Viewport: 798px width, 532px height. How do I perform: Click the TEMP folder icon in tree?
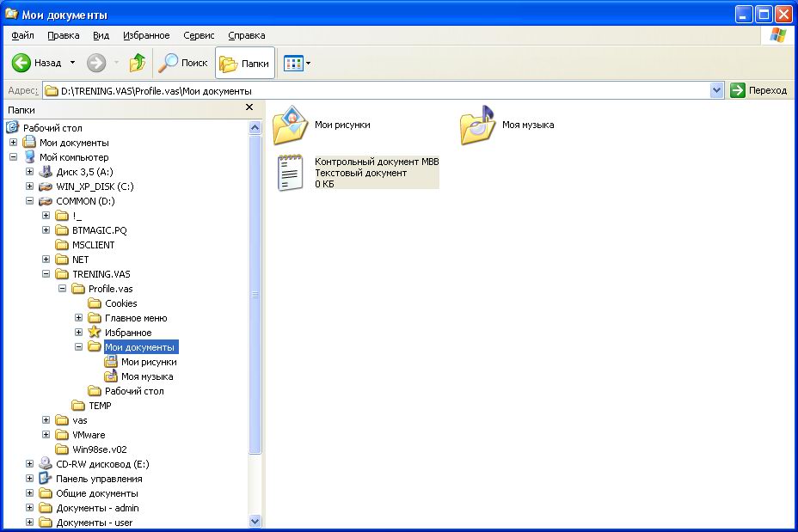pyautogui.click(x=78, y=406)
